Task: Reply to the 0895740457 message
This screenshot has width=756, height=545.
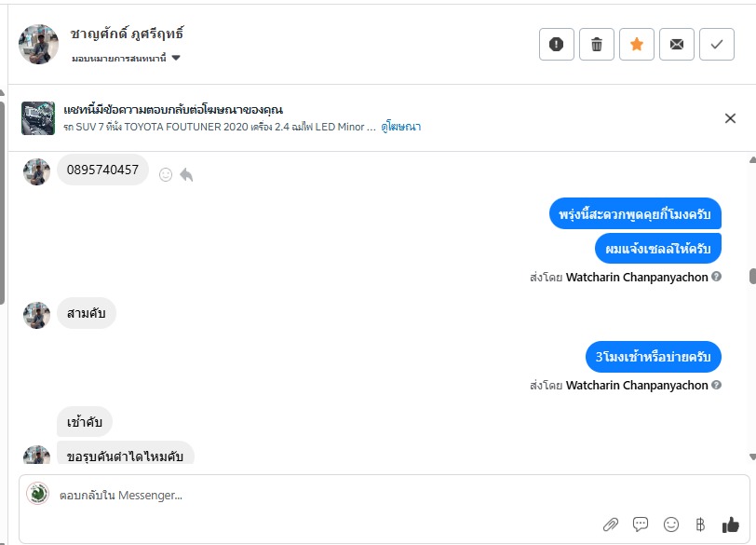Action: pyautogui.click(x=186, y=174)
